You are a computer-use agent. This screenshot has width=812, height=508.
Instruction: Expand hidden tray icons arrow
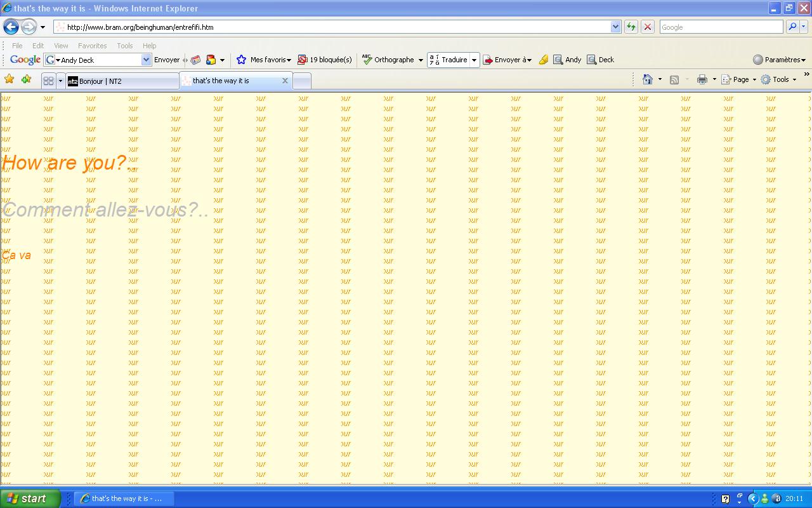tap(753, 498)
